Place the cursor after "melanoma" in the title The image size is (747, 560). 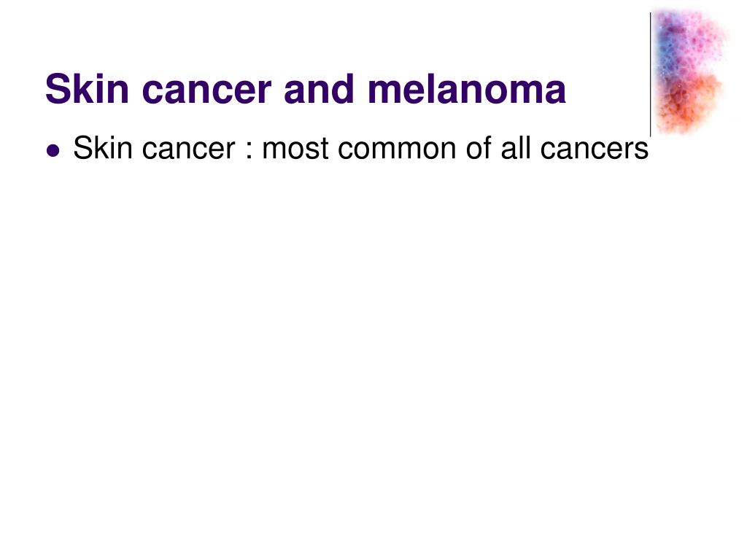click(x=568, y=89)
